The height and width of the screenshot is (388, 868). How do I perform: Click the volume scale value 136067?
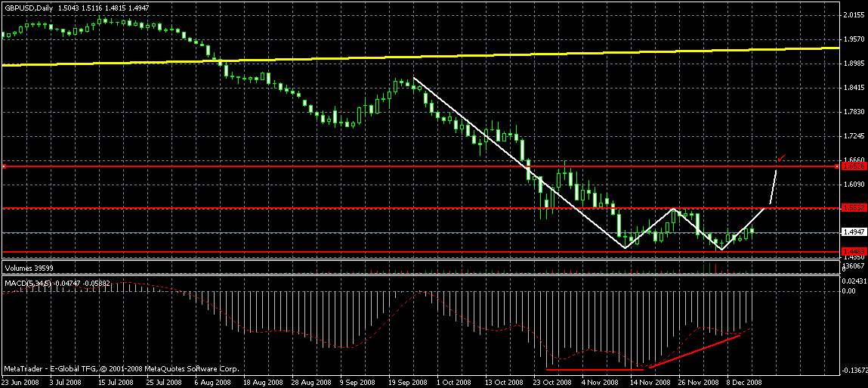coord(854,266)
